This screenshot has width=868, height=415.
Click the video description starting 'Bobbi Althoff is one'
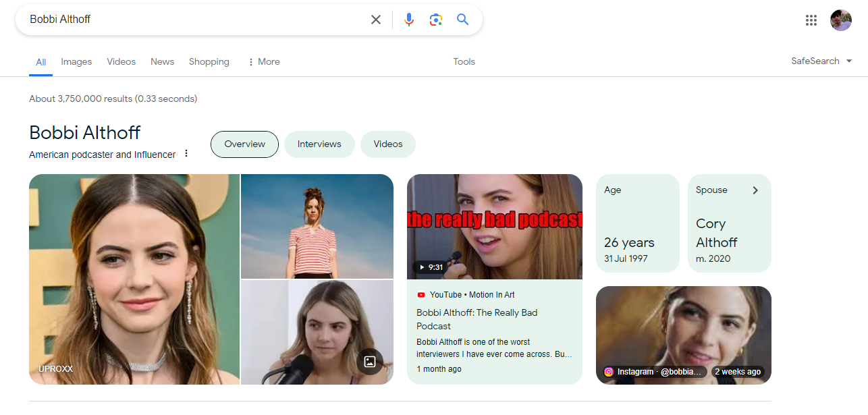point(494,348)
